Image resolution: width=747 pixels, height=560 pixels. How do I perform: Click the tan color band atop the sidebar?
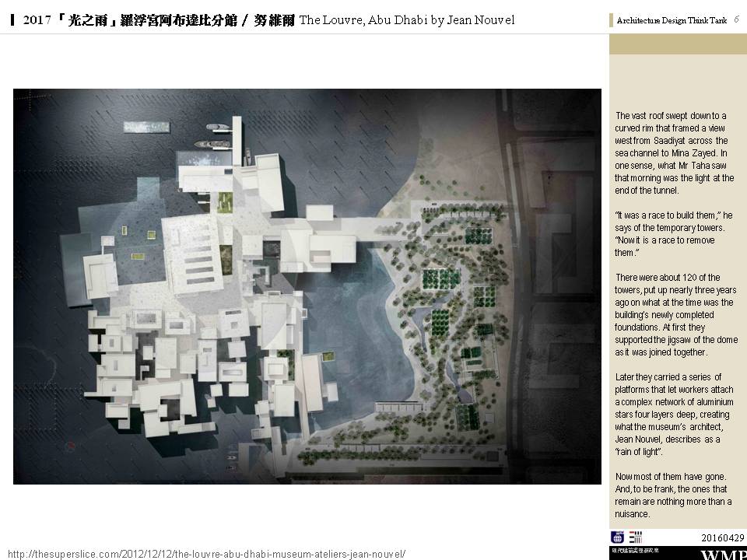(x=678, y=44)
